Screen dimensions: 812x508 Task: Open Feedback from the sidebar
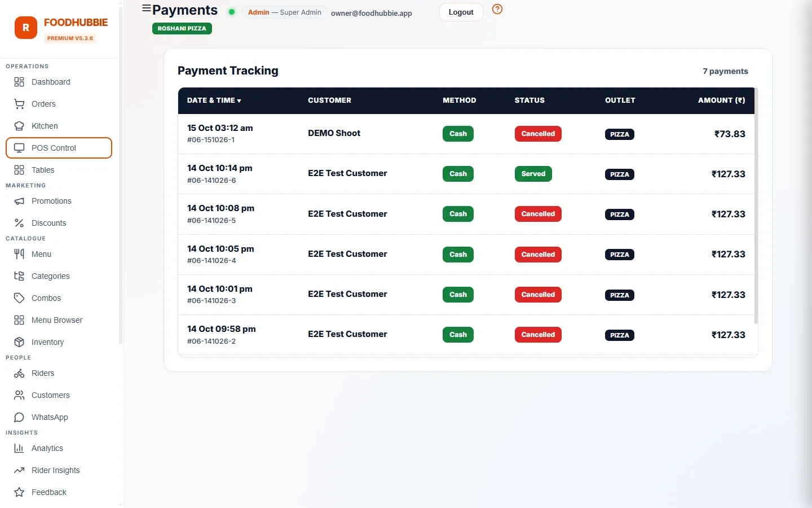coord(59,492)
